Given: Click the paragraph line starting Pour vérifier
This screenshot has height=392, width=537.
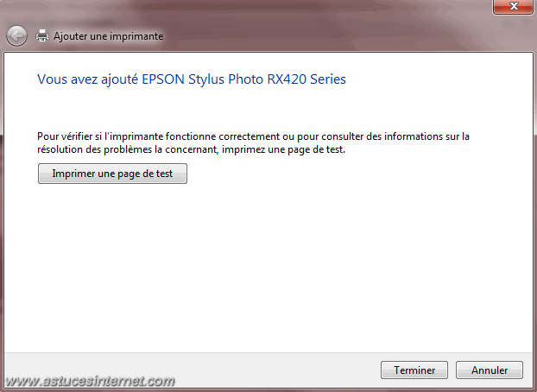Looking at the screenshot, I should pos(253,136).
